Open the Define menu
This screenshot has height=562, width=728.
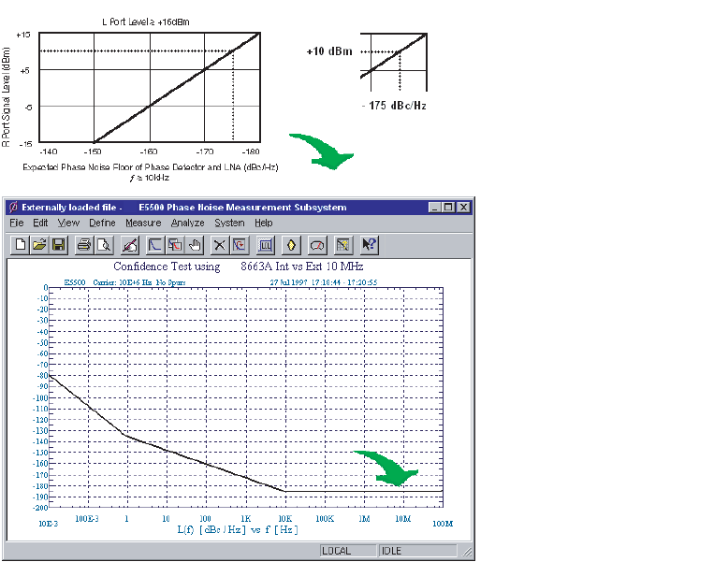coord(102,223)
